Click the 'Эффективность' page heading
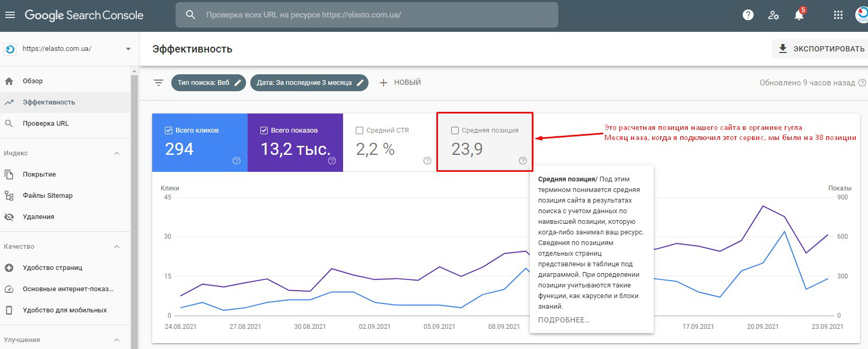Viewport: 868px width, 349px height. (x=192, y=49)
